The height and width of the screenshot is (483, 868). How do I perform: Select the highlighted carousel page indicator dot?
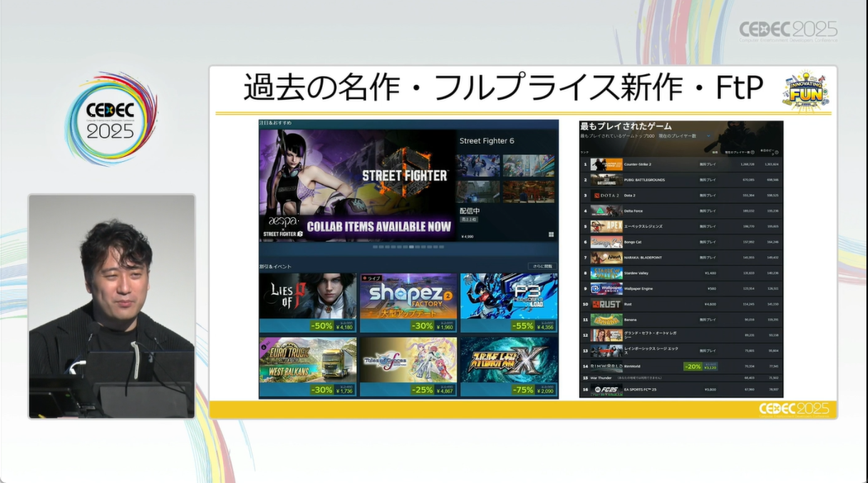pos(412,247)
